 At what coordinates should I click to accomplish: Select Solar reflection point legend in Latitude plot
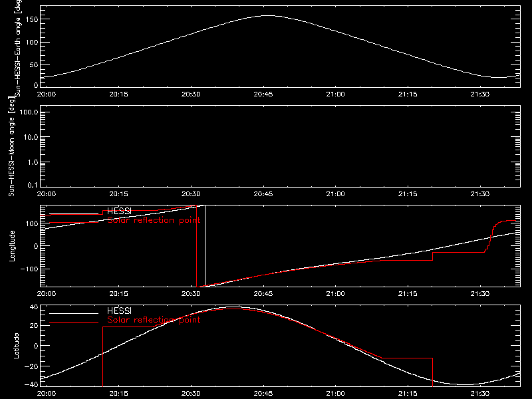coord(154,321)
